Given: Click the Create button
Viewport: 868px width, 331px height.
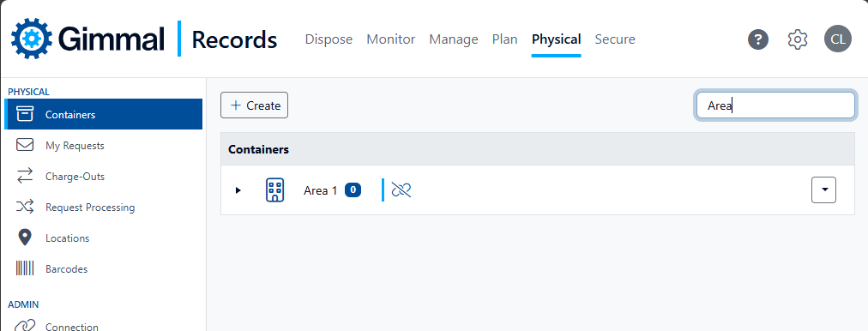Looking at the screenshot, I should tap(254, 105).
